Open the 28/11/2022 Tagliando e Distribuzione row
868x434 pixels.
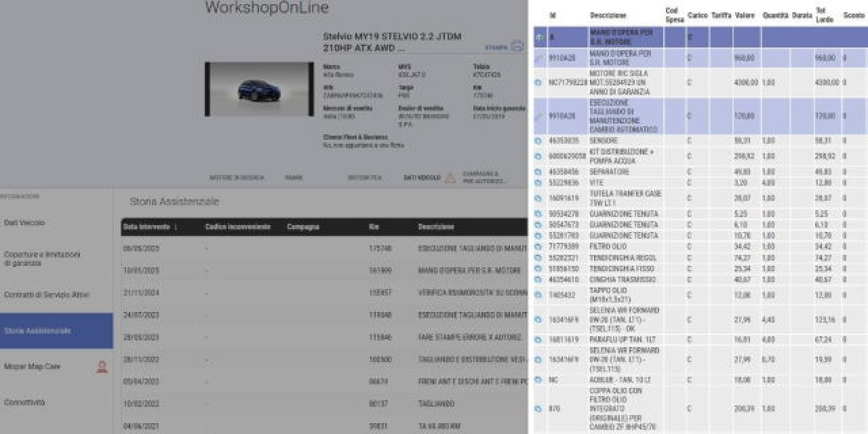coord(324,359)
